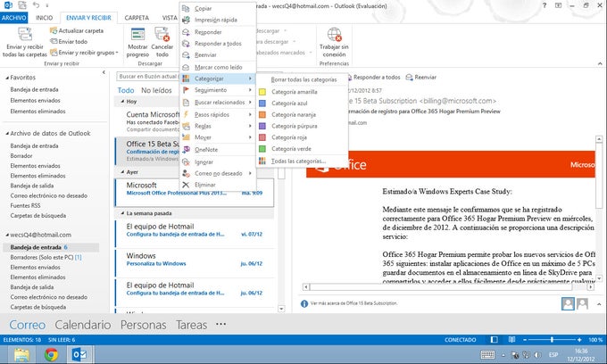Click OneNote in the context menu
This screenshot has height=364, width=607.
218,150
